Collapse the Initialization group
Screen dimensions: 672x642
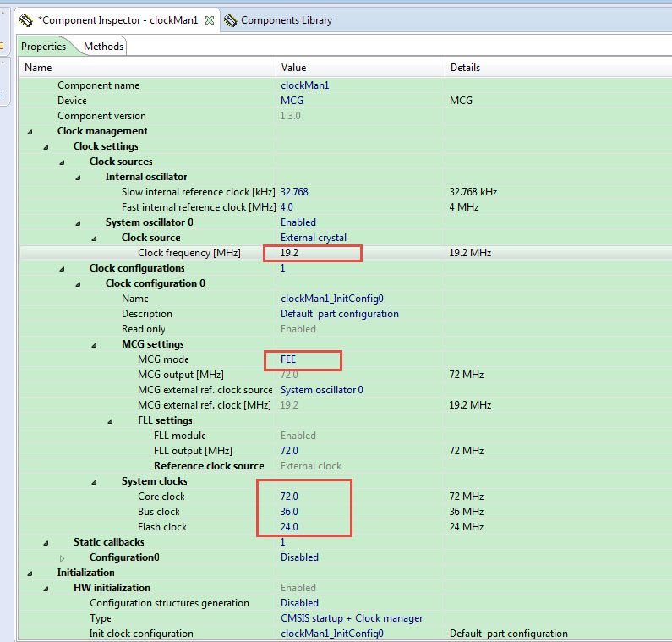pos(30,573)
